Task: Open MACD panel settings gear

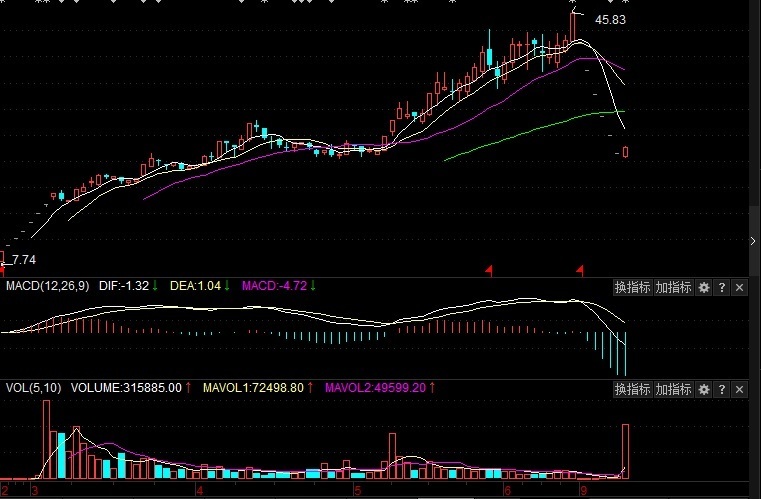Action: pyautogui.click(x=704, y=287)
